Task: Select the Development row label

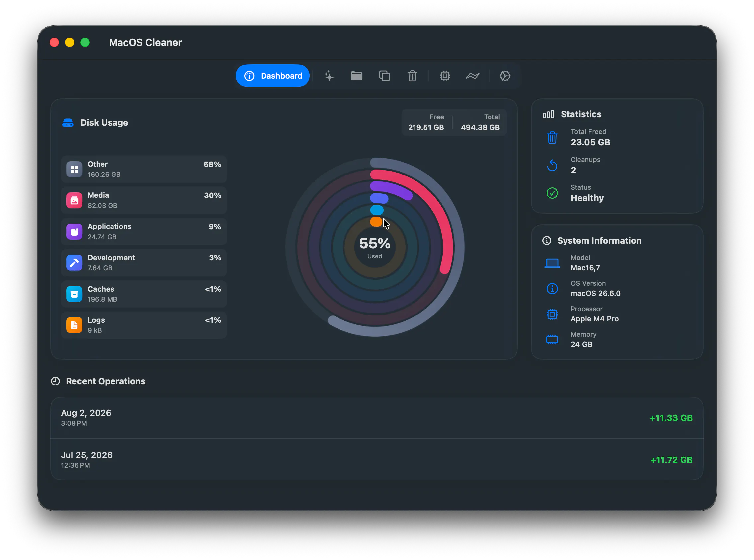Action: pos(111,258)
